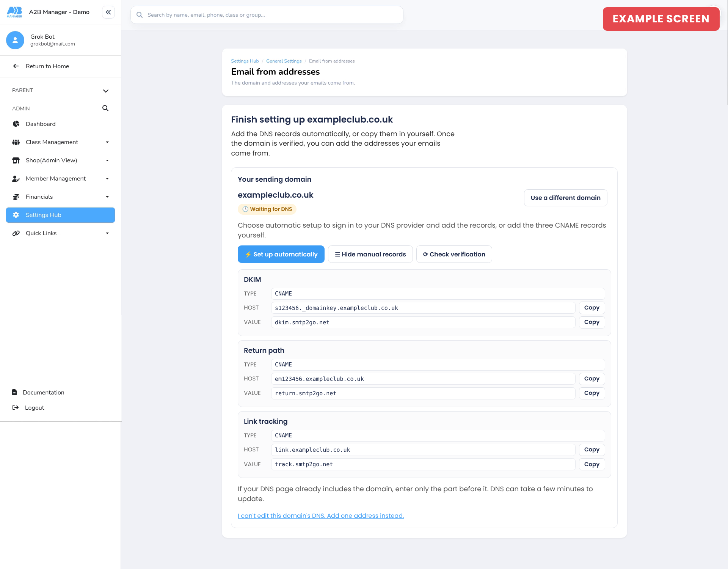
Task: Copy the link.exampleclub.co.uk host
Action: pos(592,450)
